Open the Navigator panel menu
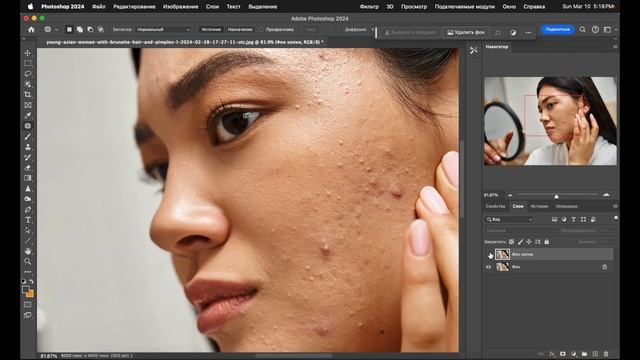This screenshot has height=360, width=640. 615,47
